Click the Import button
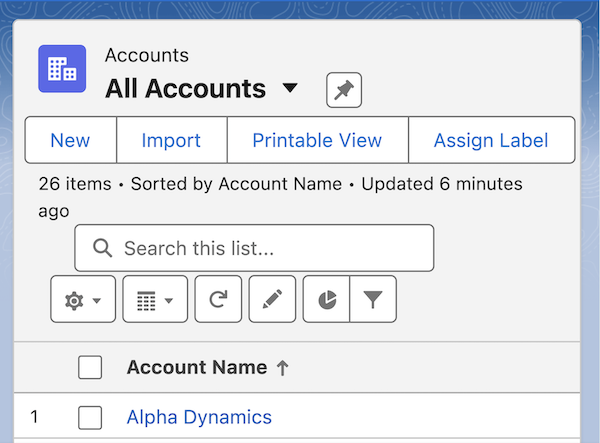This screenshot has width=600, height=443. click(171, 140)
